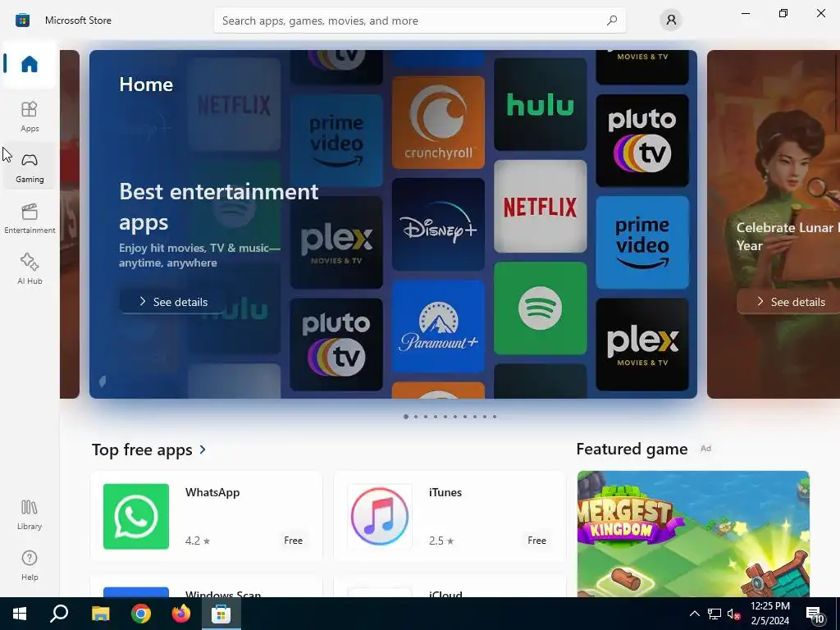Click Microsoft Store taskbar icon

(221, 614)
